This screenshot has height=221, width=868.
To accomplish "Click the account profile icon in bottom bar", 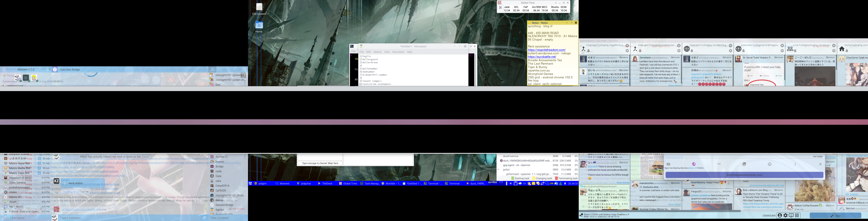I will 779,216.
